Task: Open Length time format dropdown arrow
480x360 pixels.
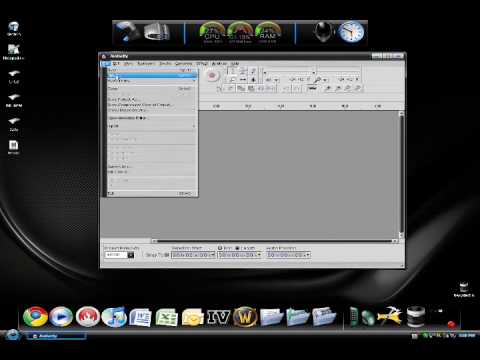Action: pyautogui.click(x=259, y=255)
